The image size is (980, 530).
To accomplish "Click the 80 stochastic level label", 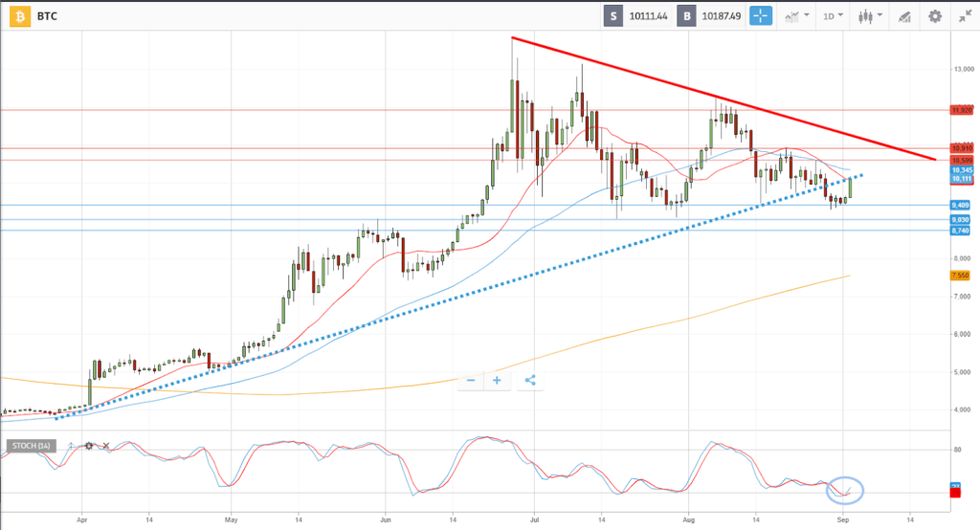I will (957, 450).
